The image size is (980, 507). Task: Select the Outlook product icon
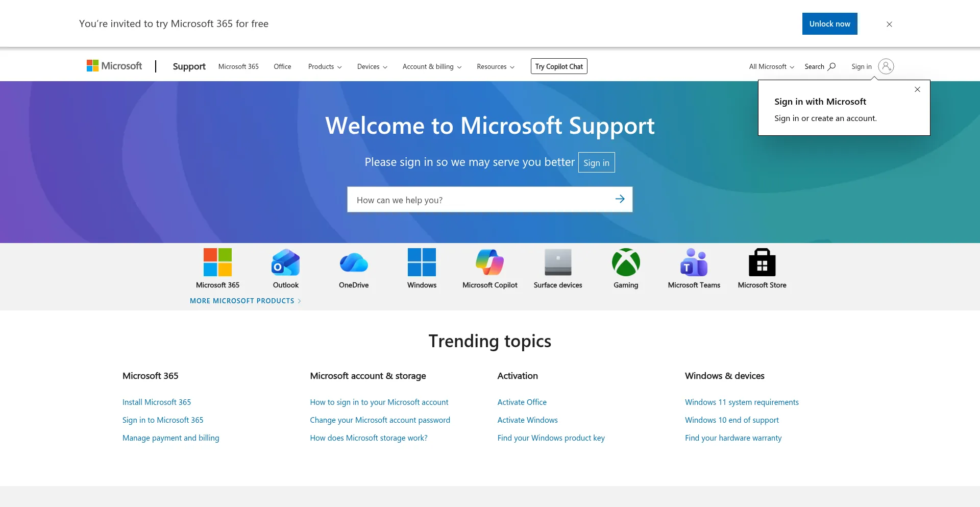coord(285,262)
